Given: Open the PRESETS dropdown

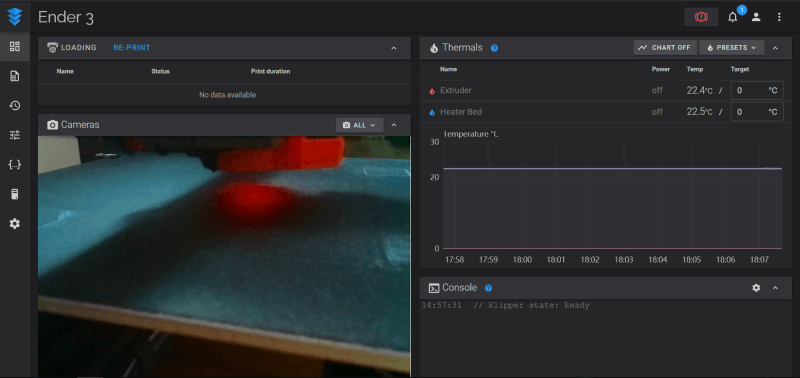Looking at the screenshot, I should [732, 47].
